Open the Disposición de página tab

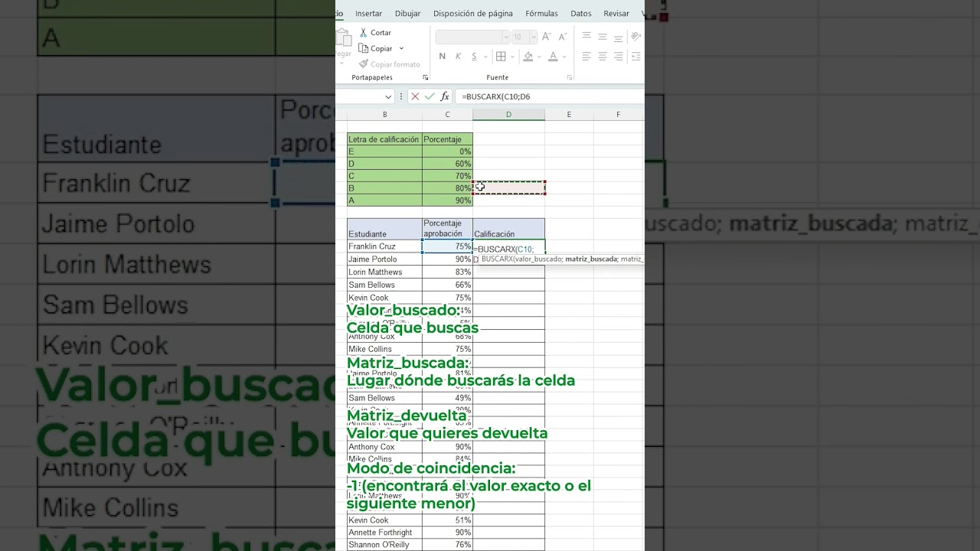(x=472, y=14)
